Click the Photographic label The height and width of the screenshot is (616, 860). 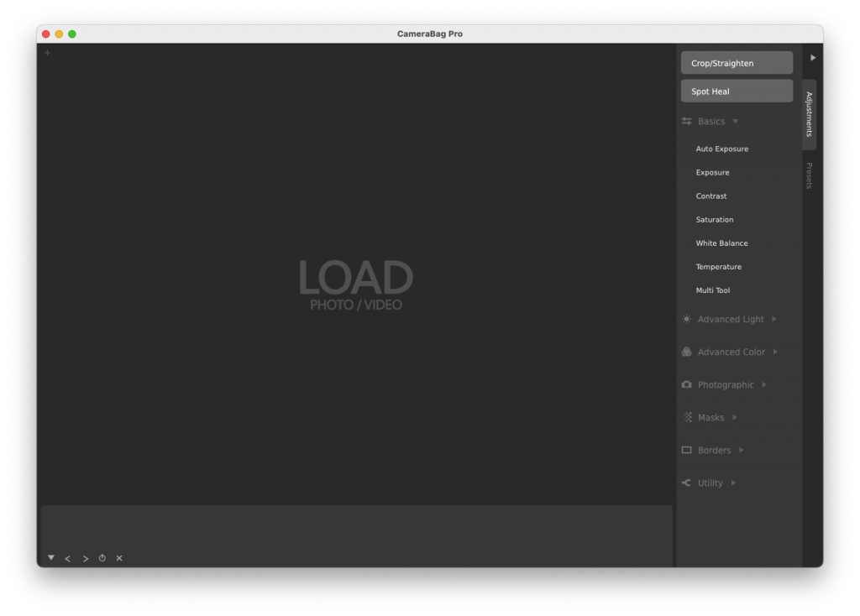click(x=726, y=384)
